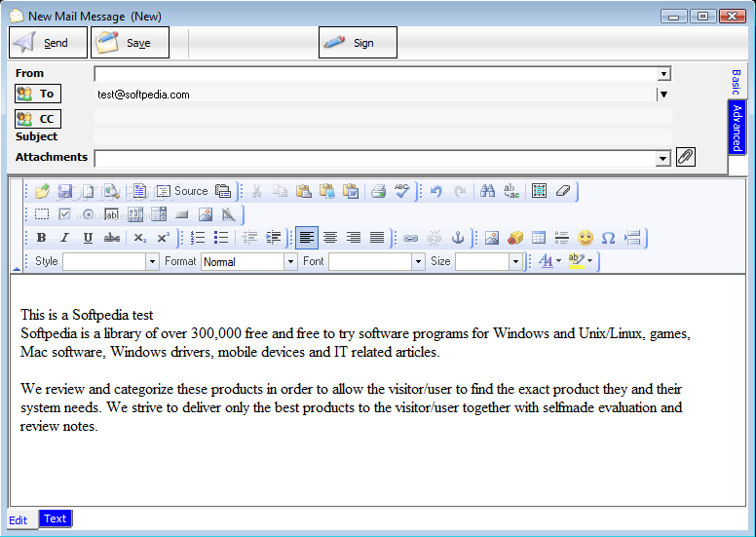Click the cut scissors icon
Viewport: 756px width, 537px height.
coord(256,191)
